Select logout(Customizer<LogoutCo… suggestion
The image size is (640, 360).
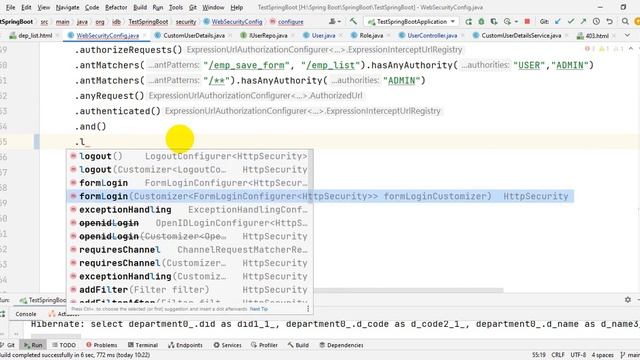coord(189,169)
